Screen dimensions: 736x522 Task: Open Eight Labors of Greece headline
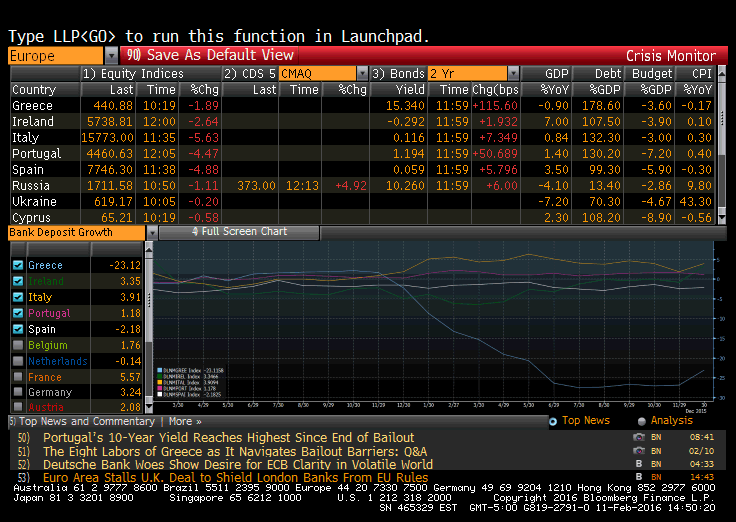(x=235, y=452)
